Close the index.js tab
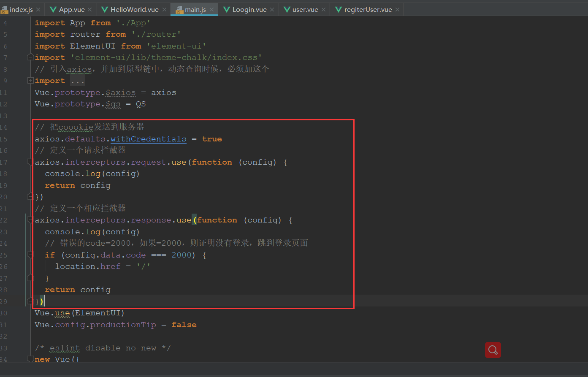The height and width of the screenshot is (377, 588). point(38,9)
